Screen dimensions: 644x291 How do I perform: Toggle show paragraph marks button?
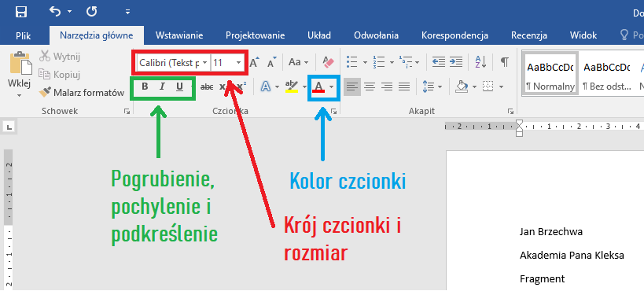504,62
